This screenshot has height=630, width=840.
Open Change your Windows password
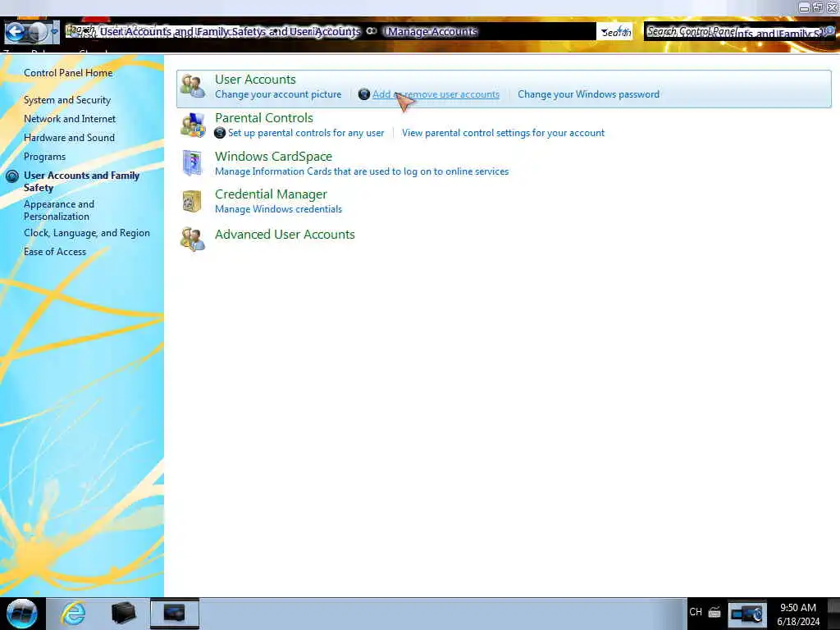[588, 94]
